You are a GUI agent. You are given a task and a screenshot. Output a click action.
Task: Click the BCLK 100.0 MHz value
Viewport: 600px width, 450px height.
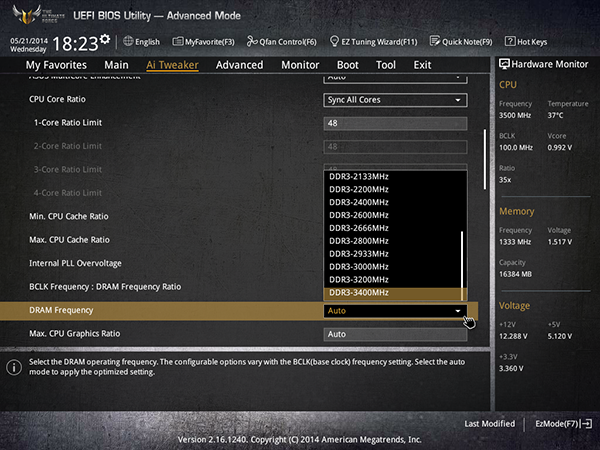coord(516,147)
